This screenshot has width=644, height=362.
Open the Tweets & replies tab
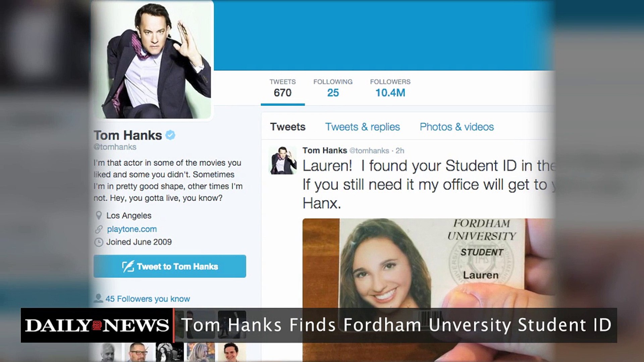point(362,127)
